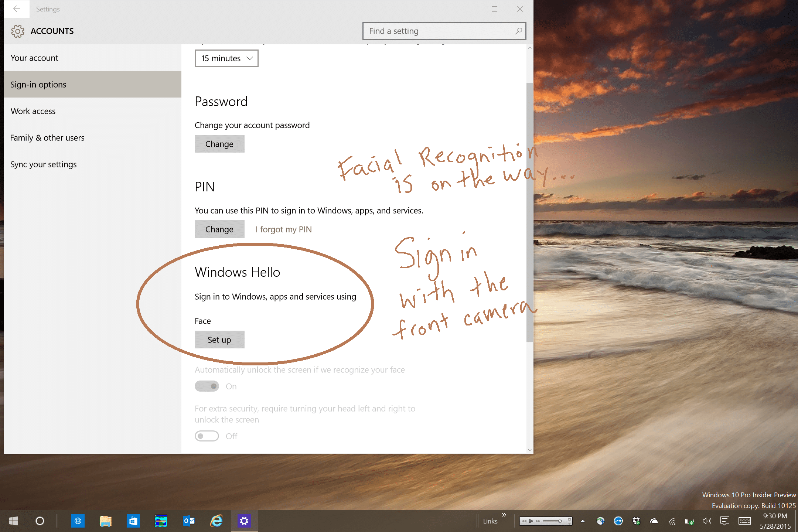Image resolution: width=798 pixels, height=532 pixels.
Task: Click the globe tray icon
Action: [x=601, y=521]
